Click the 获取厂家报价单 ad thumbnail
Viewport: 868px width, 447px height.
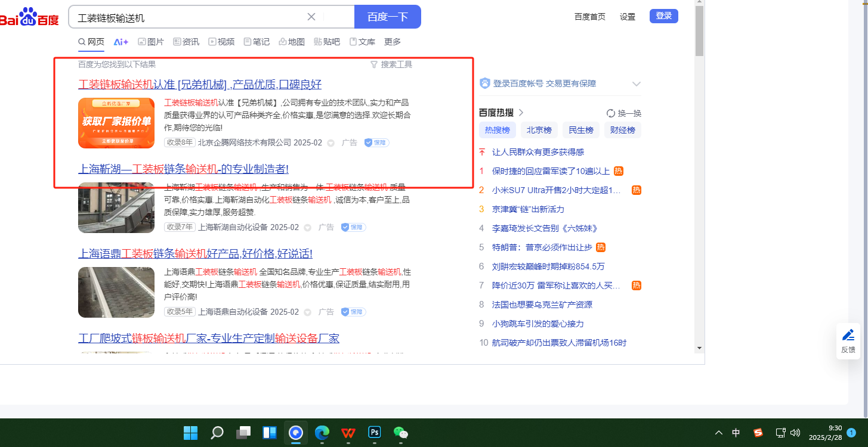(x=116, y=123)
